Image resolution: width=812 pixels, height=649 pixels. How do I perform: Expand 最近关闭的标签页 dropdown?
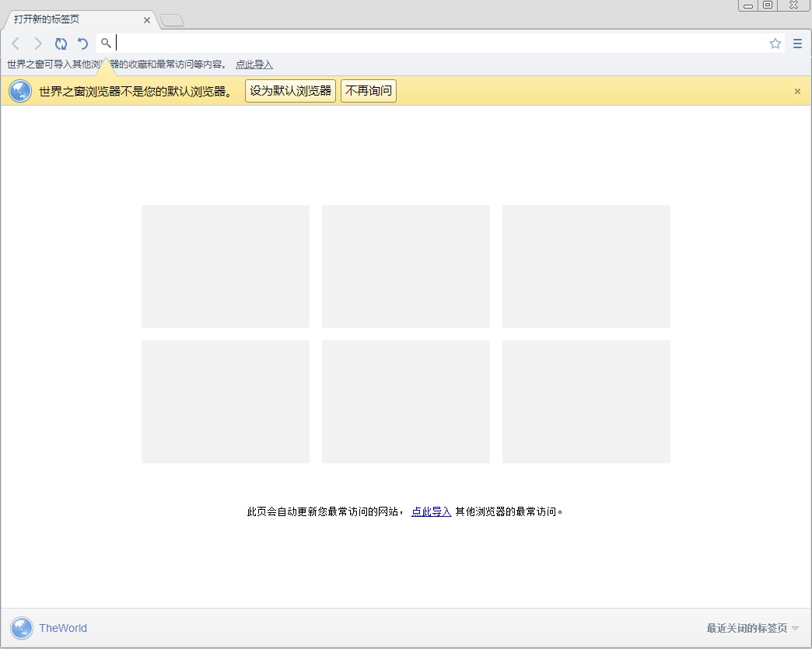[x=752, y=628]
